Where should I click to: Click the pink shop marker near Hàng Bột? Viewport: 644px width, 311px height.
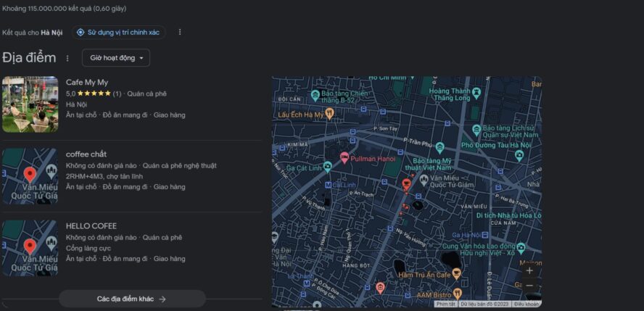point(380,288)
